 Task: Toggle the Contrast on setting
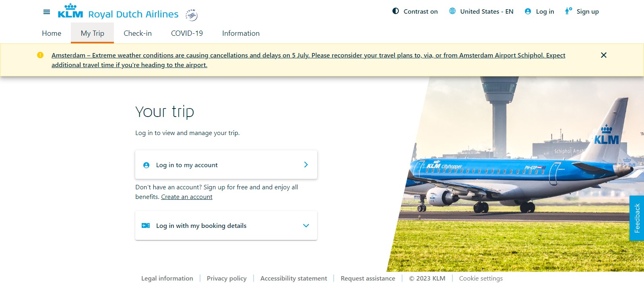pyautogui.click(x=415, y=11)
